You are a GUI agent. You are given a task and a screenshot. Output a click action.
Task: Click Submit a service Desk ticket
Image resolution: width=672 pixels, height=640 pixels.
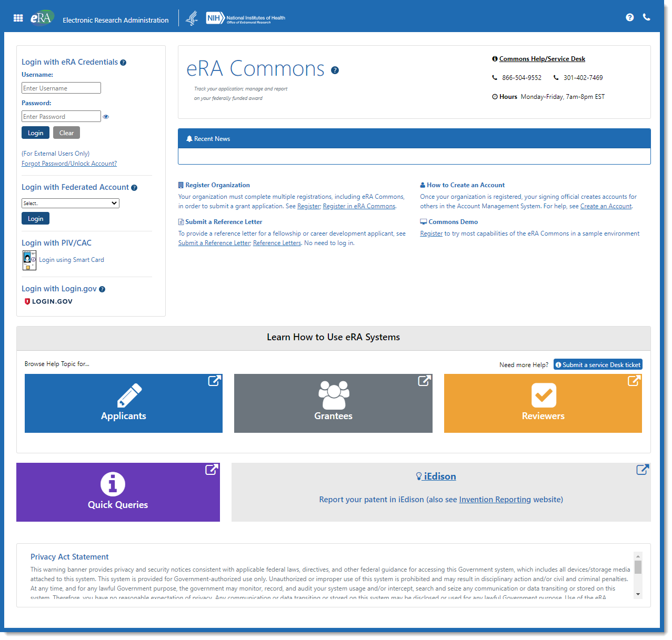coord(598,364)
